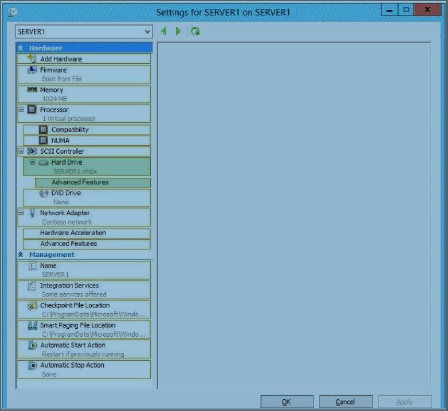
Task: Collapse the Network Adapter node
Action: tap(21, 213)
